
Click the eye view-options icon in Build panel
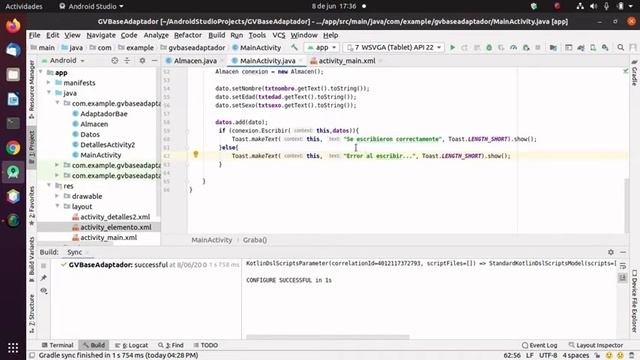point(44,291)
